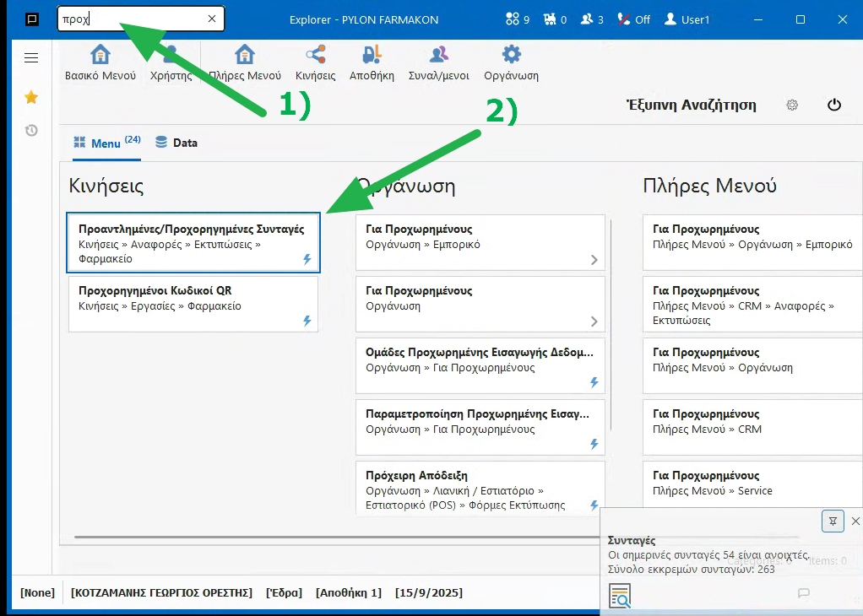Select the Menu tab
The width and height of the screenshot is (863, 616).
point(106,143)
